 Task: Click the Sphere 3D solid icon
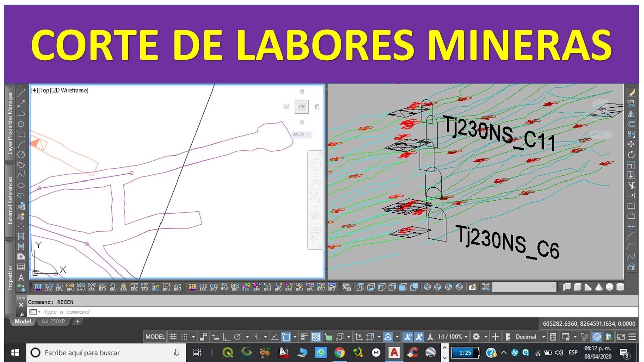[x=609, y=287]
